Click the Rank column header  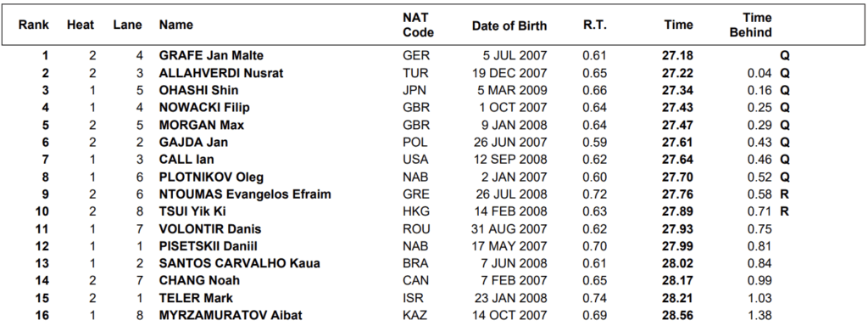[x=34, y=25]
